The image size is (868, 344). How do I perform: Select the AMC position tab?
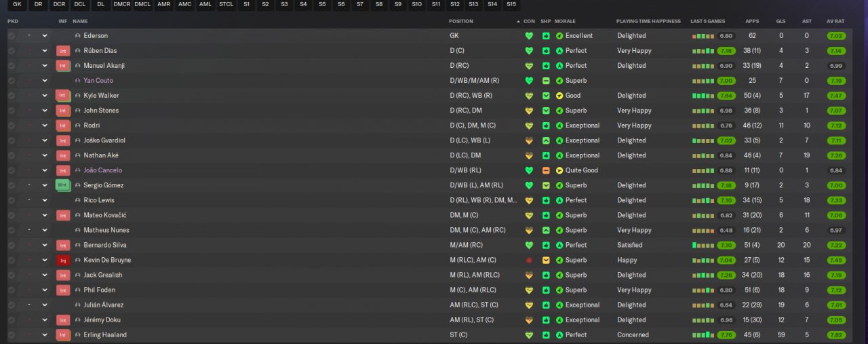click(184, 4)
